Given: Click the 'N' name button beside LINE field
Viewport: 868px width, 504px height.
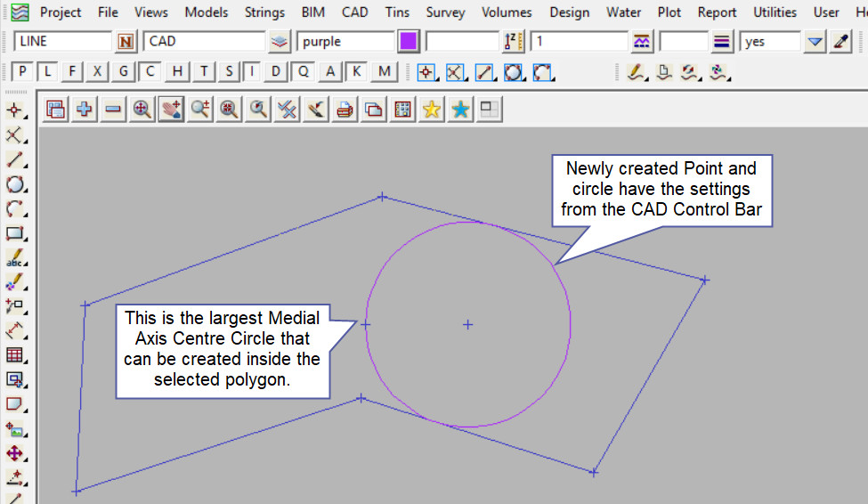Looking at the screenshot, I should click(126, 42).
